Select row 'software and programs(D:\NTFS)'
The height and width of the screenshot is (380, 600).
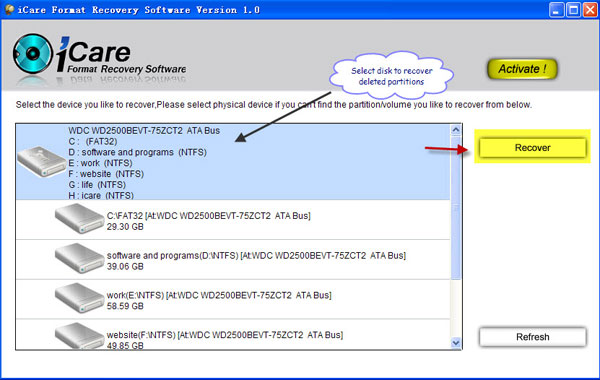coord(233,260)
